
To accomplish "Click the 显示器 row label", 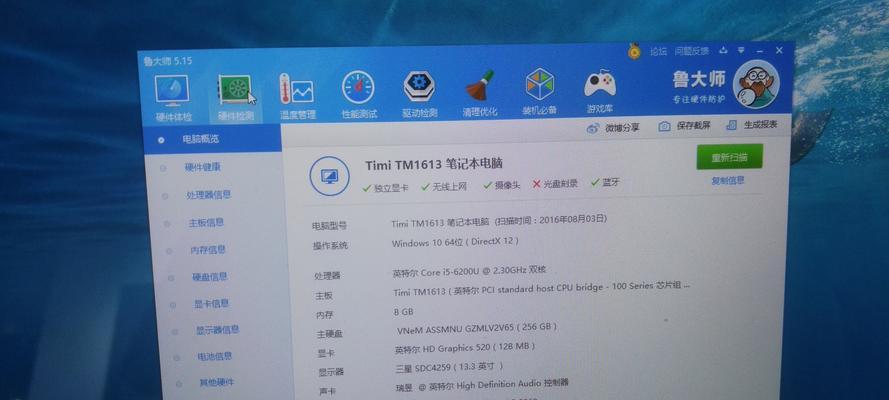I will tap(331, 372).
